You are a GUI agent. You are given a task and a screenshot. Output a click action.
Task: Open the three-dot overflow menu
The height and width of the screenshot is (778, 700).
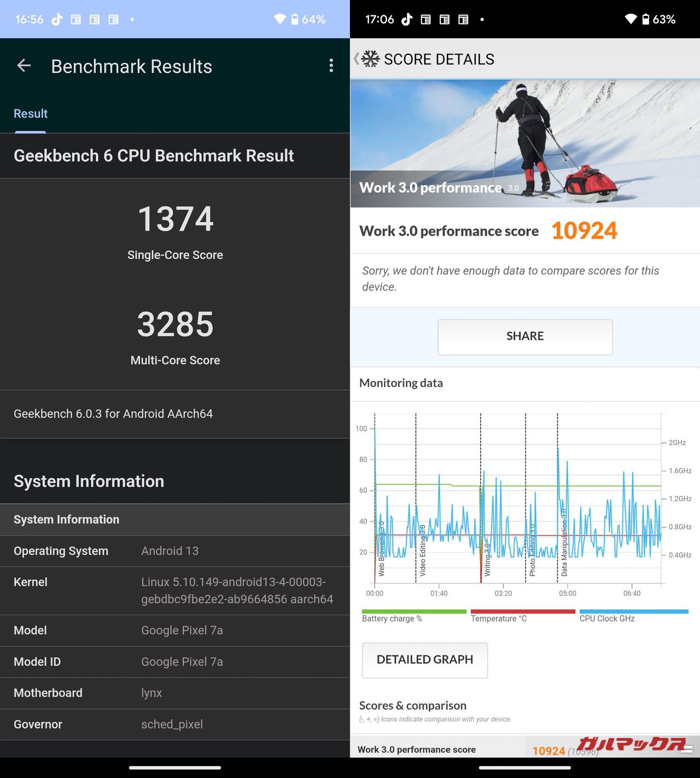tap(331, 66)
